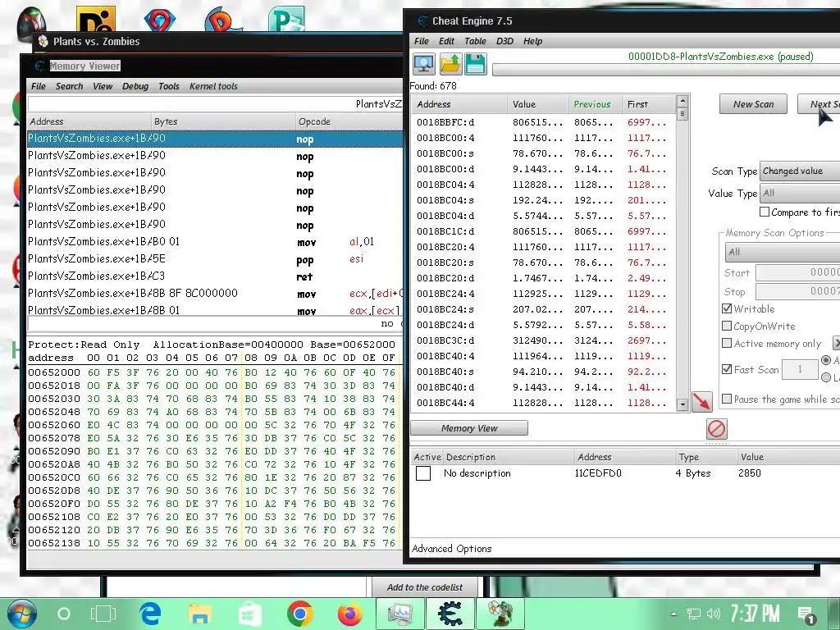Click the Next Scan button
This screenshot has width=840, height=630.
pos(819,104)
